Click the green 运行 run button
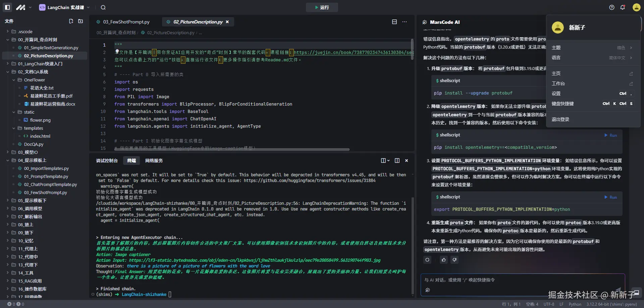This screenshot has width=644, height=308. coord(322,7)
